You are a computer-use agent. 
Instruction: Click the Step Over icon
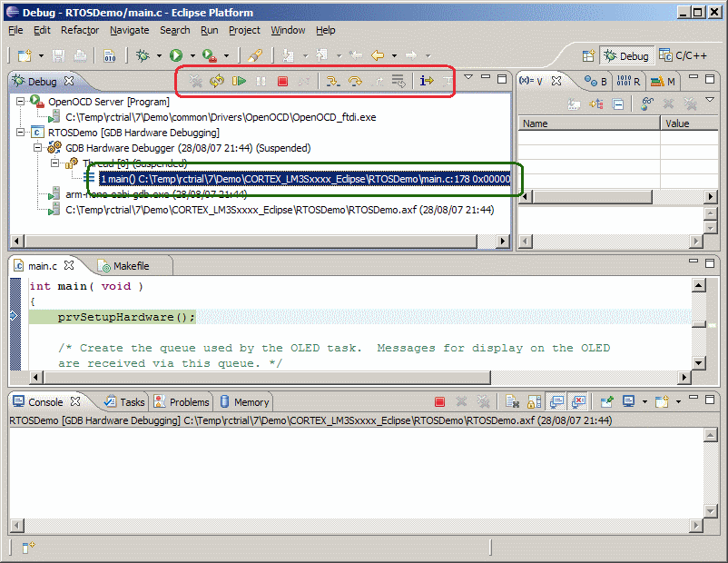[355, 82]
